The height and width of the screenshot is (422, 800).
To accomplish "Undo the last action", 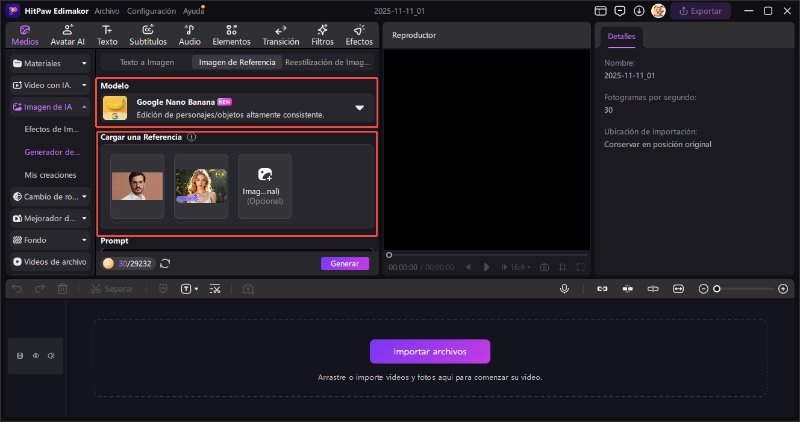I will click(x=17, y=289).
